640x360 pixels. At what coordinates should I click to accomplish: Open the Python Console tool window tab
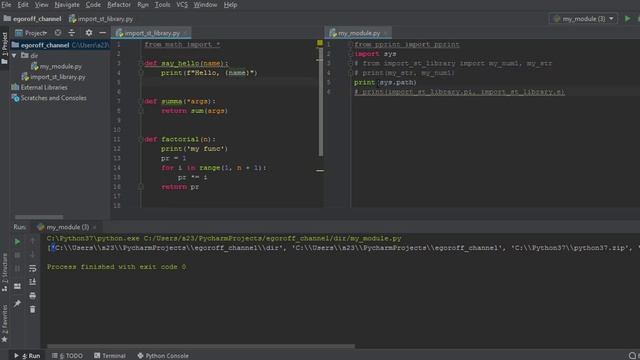(x=163, y=356)
